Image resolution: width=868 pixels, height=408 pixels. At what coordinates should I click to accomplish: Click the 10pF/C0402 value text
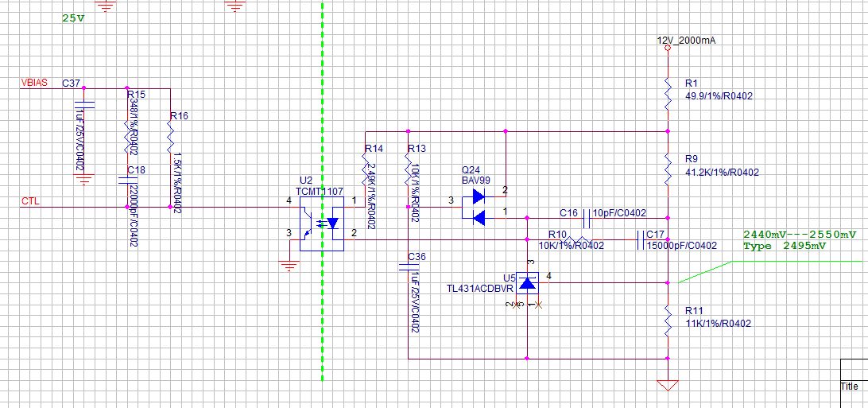click(x=619, y=212)
